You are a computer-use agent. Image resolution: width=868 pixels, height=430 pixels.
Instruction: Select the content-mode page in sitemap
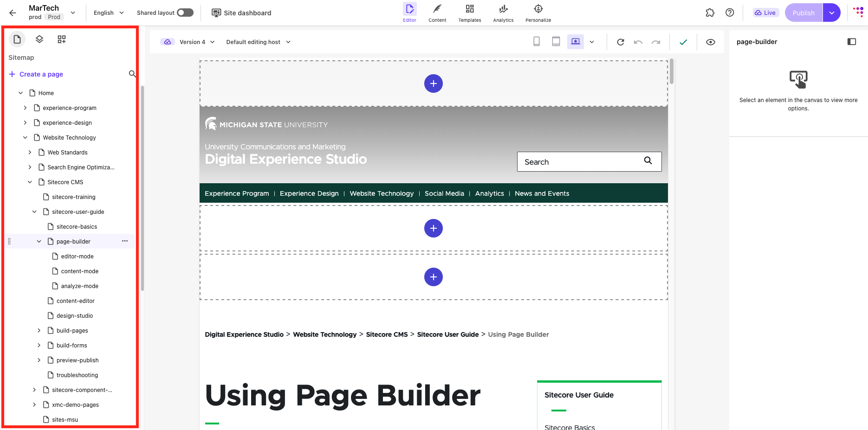pos(80,271)
